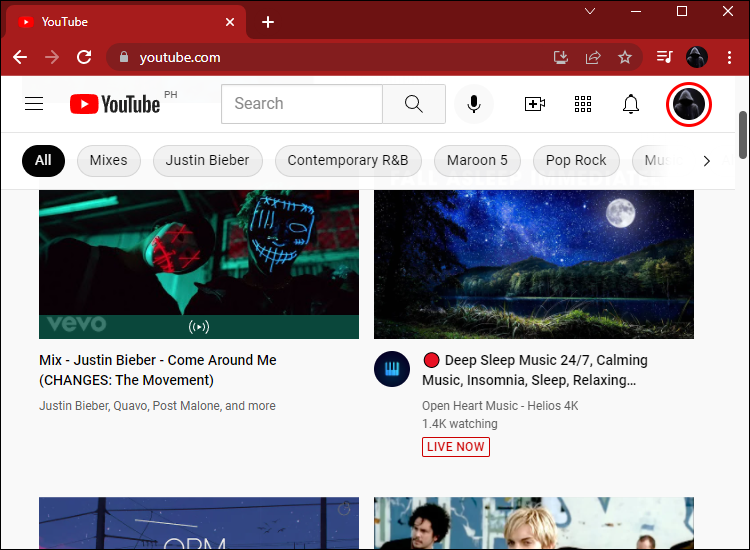Open Chrome three-dot menu
The width and height of the screenshot is (750, 550).
[x=729, y=57]
